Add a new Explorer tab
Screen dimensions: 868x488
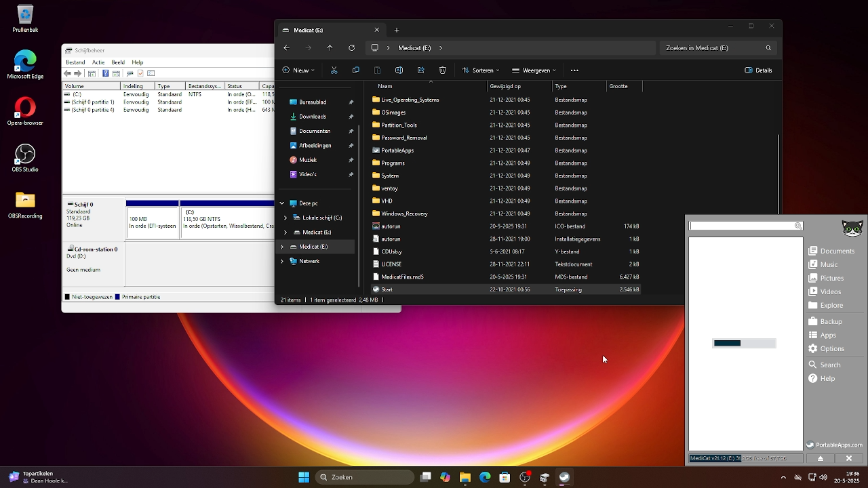click(x=397, y=30)
